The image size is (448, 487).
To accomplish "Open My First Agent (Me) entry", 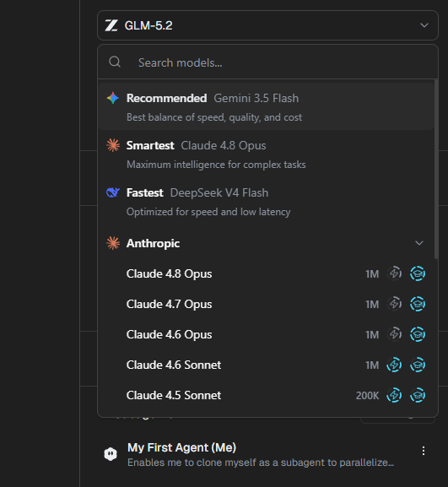I will click(267, 454).
